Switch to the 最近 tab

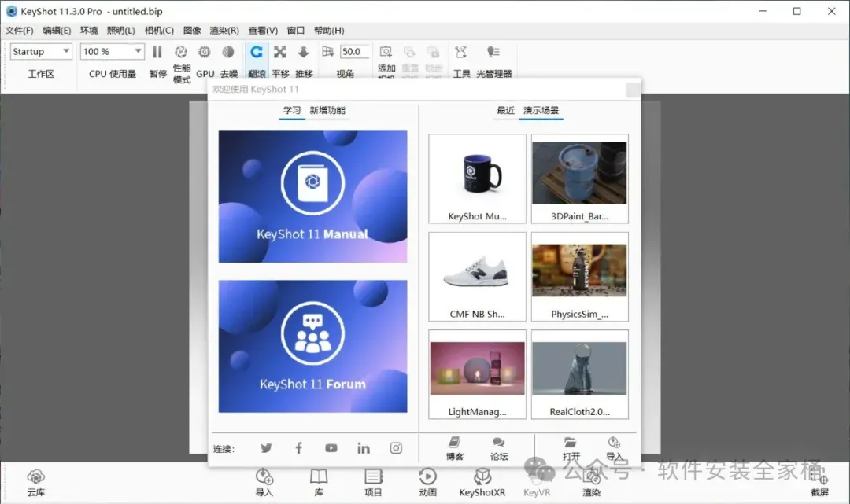pos(505,110)
